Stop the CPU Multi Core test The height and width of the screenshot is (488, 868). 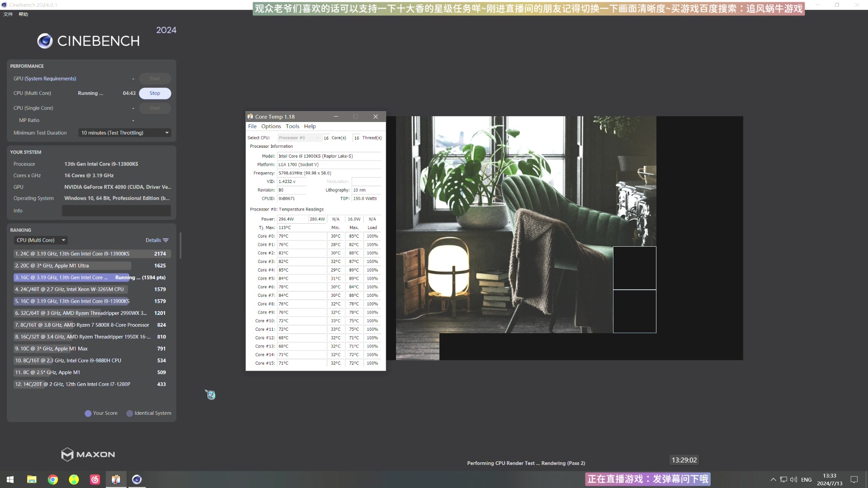[155, 93]
